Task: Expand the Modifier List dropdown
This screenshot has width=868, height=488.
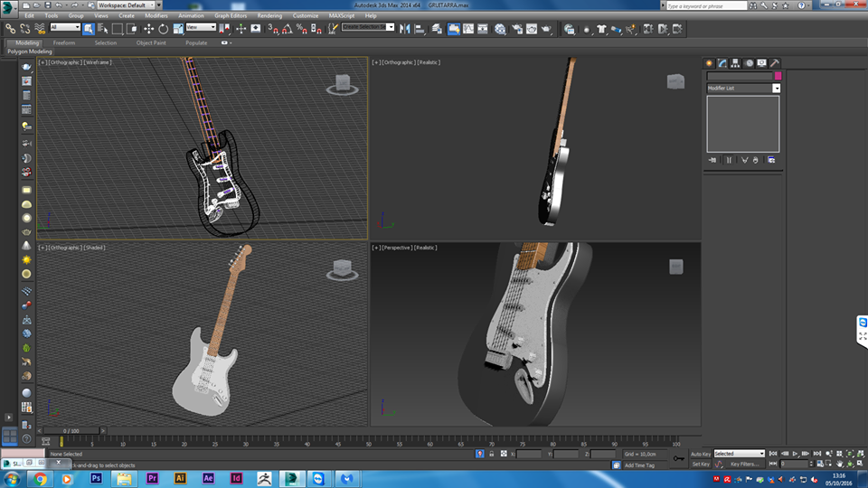Action: pyautogui.click(x=776, y=89)
